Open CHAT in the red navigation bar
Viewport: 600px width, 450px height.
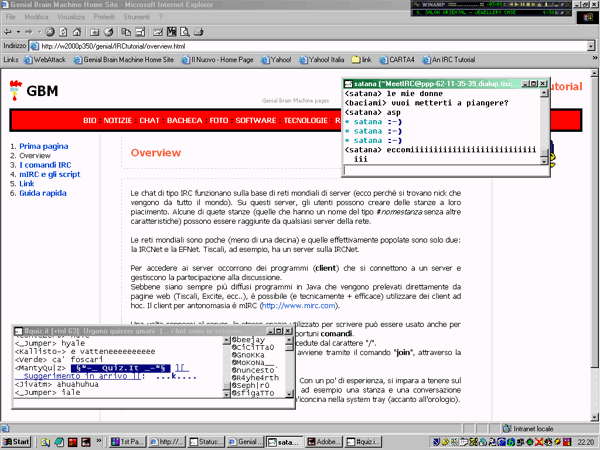pyautogui.click(x=149, y=121)
